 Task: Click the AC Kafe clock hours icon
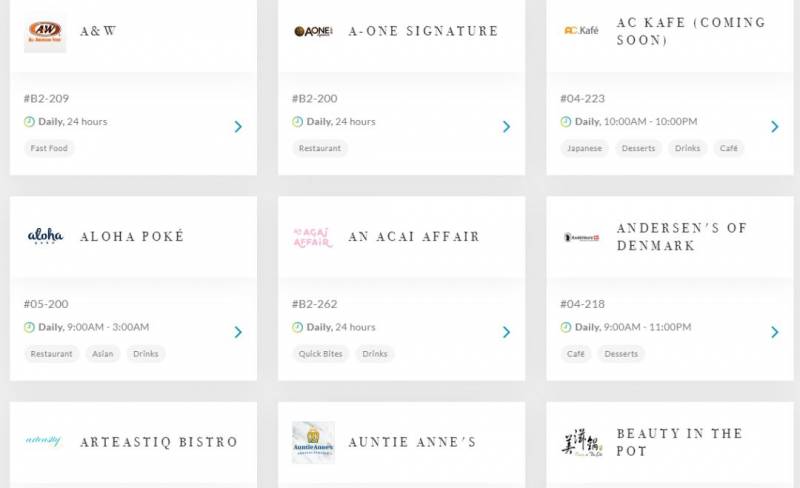coord(565,122)
